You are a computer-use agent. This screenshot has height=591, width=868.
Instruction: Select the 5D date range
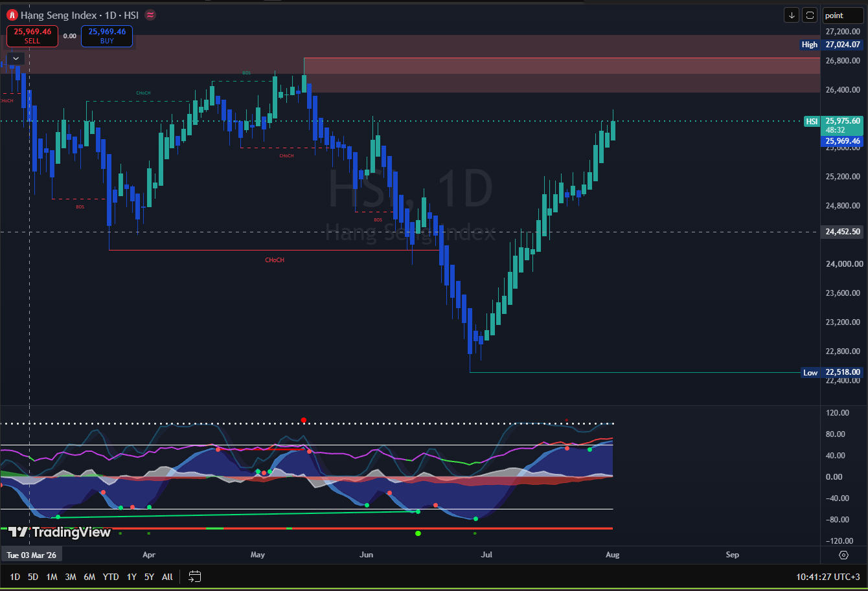pos(33,577)
